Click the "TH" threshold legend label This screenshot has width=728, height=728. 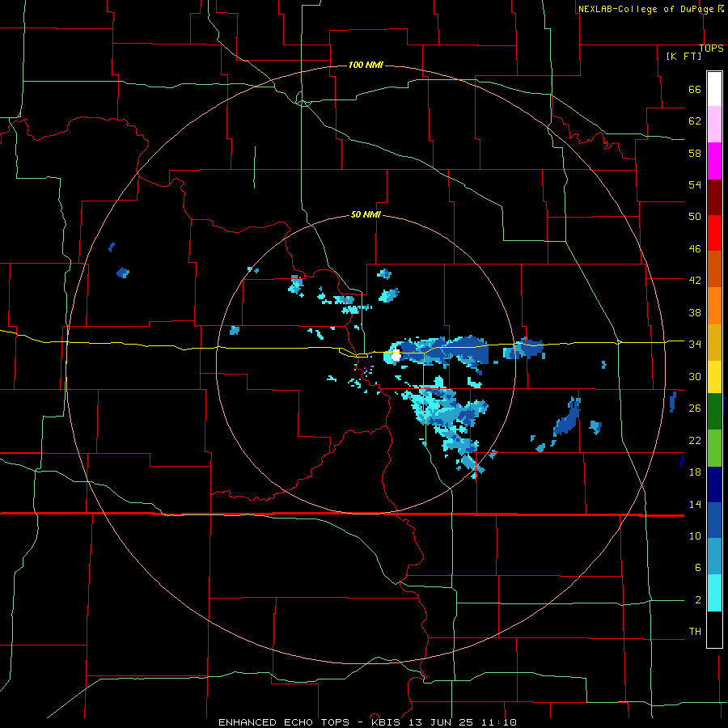[695, 632]
